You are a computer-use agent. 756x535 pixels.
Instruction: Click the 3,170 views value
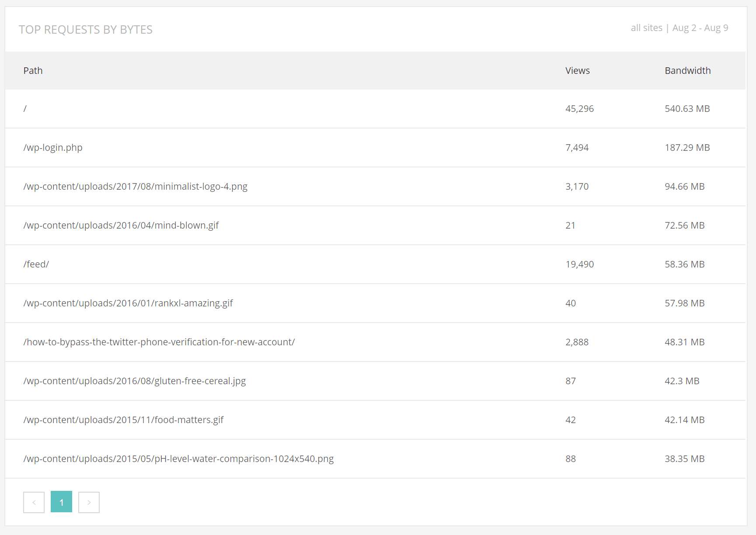coord(577,187)
